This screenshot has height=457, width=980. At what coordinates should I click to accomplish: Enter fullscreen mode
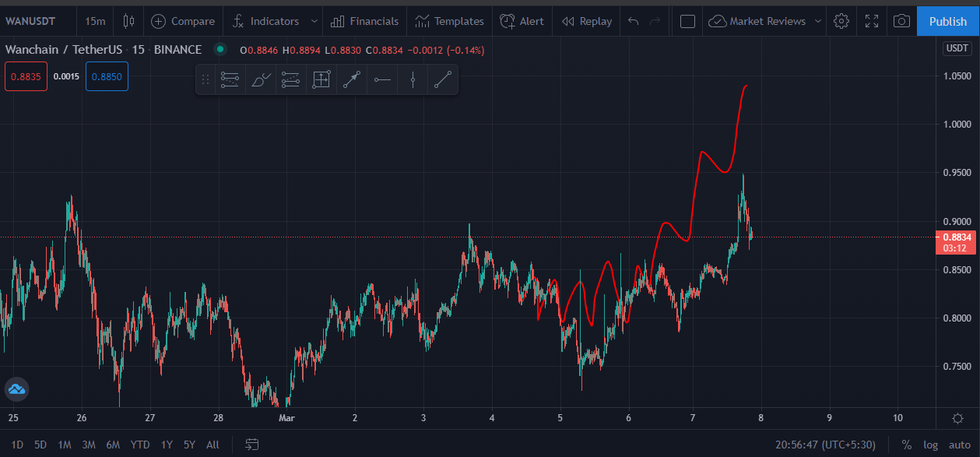pyautogui.click(x=872, y=21)
